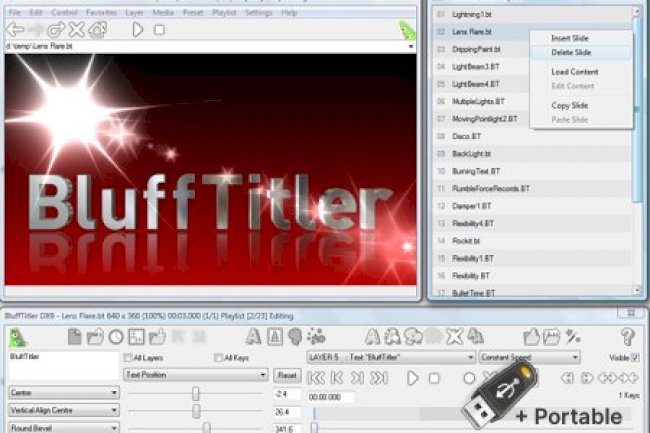
Task: Choose Insert Slide from the context menu
Action: 581,38
